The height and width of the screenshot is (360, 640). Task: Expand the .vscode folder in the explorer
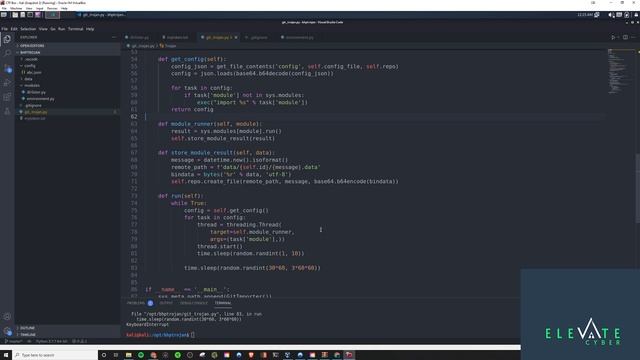click(67, 59)
